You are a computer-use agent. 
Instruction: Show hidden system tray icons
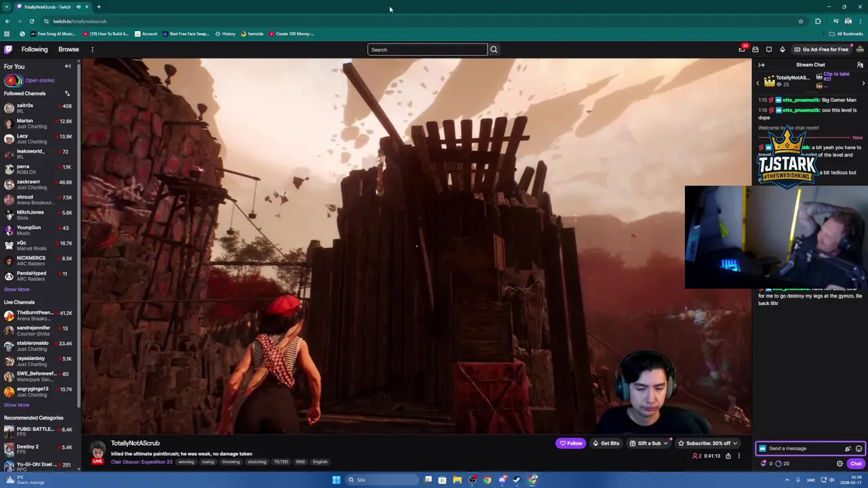(787, 480)
